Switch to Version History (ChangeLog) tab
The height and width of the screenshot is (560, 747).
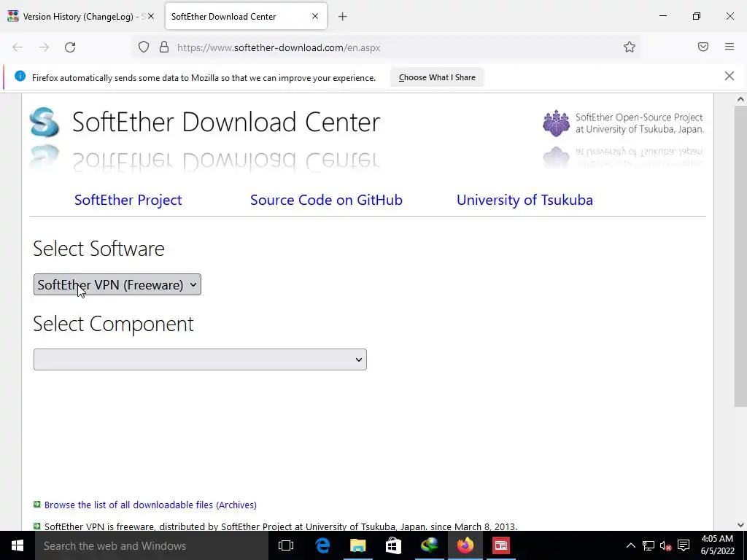(x=78, y=17)
